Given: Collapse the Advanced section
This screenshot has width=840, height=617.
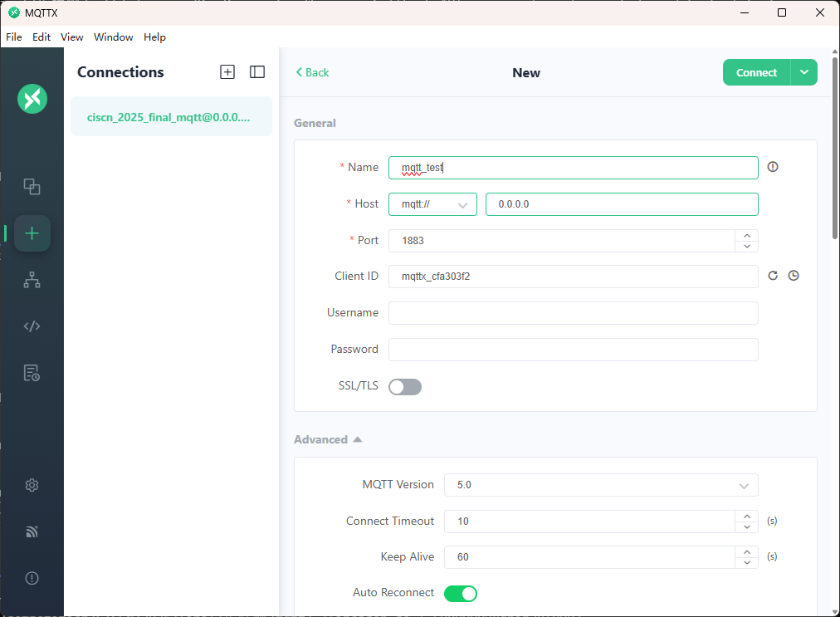Looking at the screenshot, I should 328,440.
